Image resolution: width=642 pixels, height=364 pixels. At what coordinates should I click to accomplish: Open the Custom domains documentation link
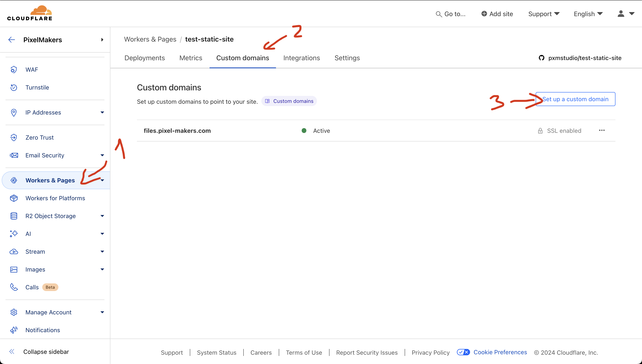289,101
